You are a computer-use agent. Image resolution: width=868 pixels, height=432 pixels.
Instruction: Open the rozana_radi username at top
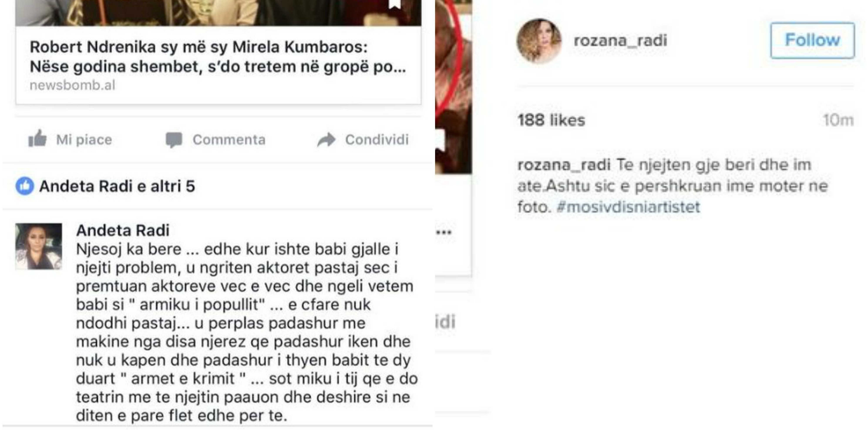coord(620,41)
